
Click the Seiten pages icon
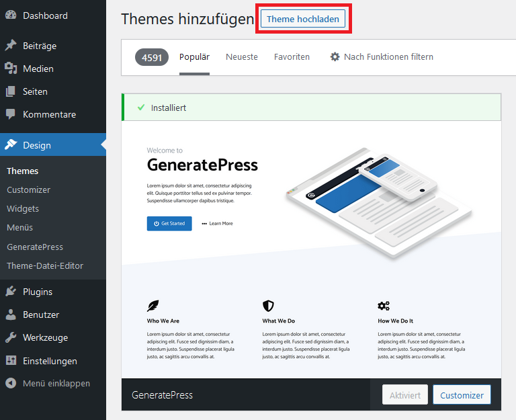[x=11, y=91]
